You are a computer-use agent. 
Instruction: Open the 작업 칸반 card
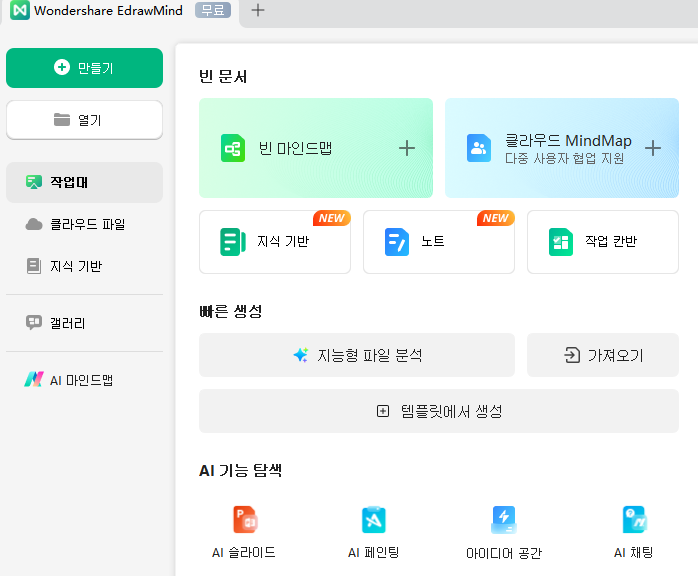(602, 242)
